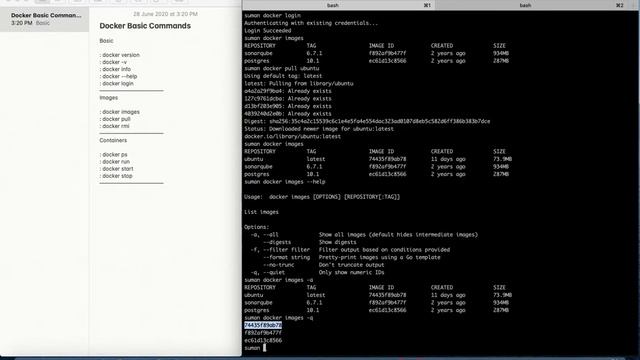640x360 pixels.
Task: Click the 'Options:' heading in help output
Action: click(257, 227)
